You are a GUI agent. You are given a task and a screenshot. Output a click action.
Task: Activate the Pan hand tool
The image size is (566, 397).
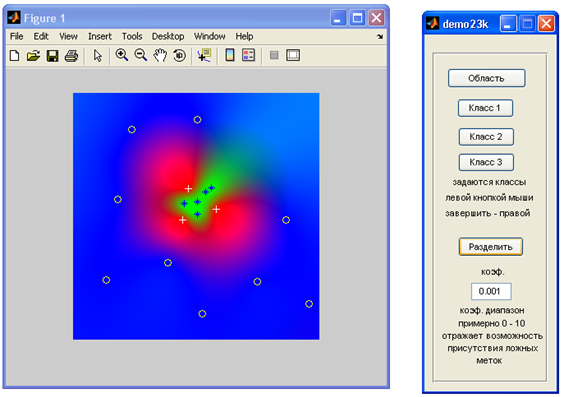click(160, 55)
